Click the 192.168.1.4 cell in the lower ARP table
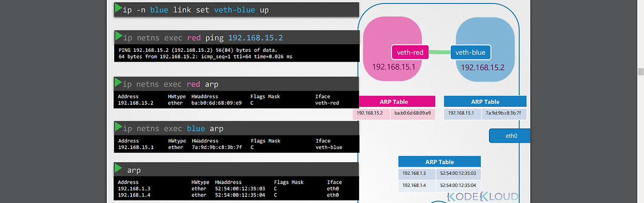644x203 pixels. click(x=417, y=186)
